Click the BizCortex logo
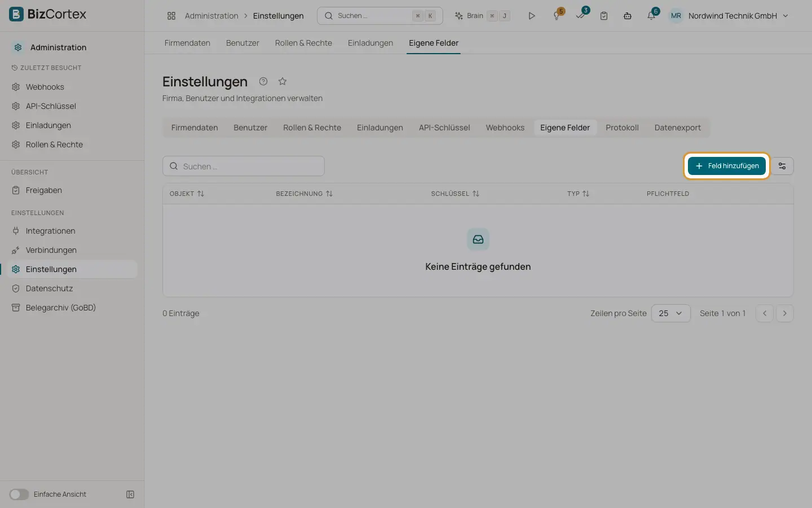Viewport: 812px width, 508px height. 48,14
